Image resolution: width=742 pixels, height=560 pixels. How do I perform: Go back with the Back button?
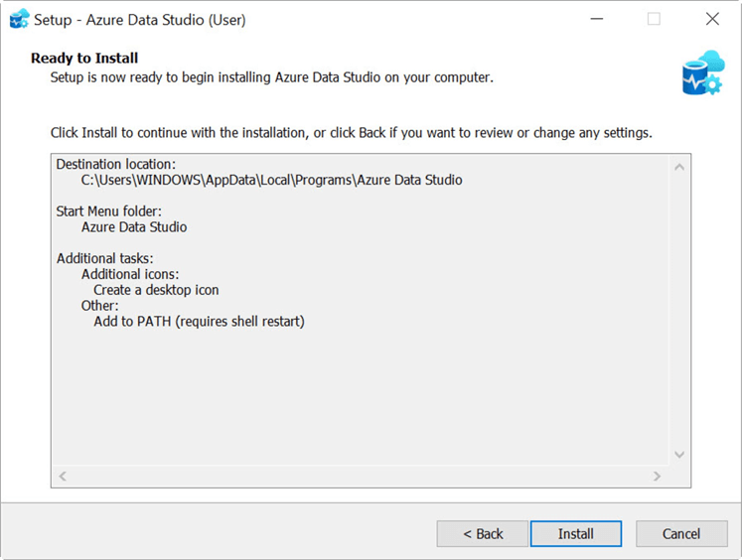pyautogui.click(x=482, y=533)
